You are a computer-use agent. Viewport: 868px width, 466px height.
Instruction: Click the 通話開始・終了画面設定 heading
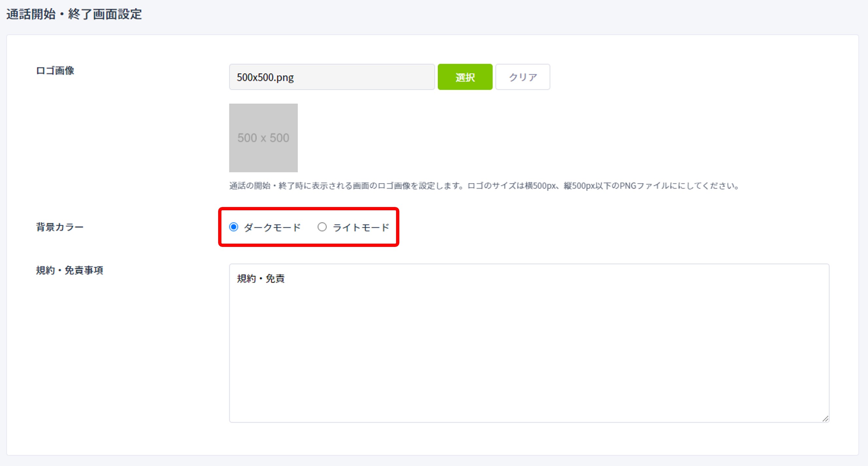click(x=74, y=14)
